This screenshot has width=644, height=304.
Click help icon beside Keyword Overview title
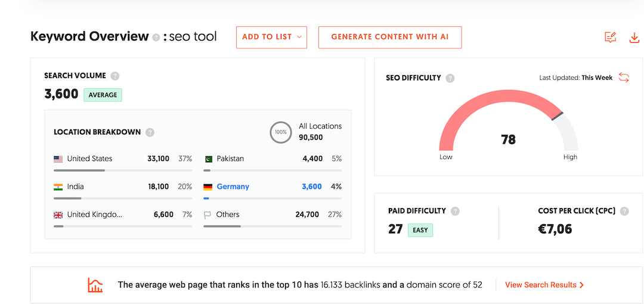tap(156, 37)
